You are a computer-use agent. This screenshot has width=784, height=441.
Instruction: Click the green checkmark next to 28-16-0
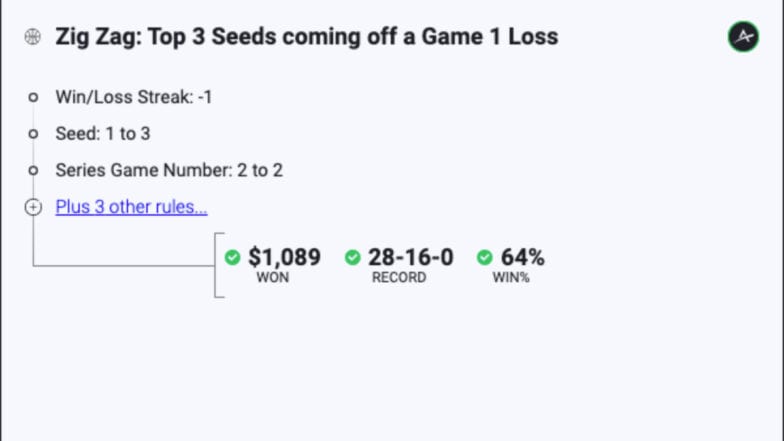[352, 258]
